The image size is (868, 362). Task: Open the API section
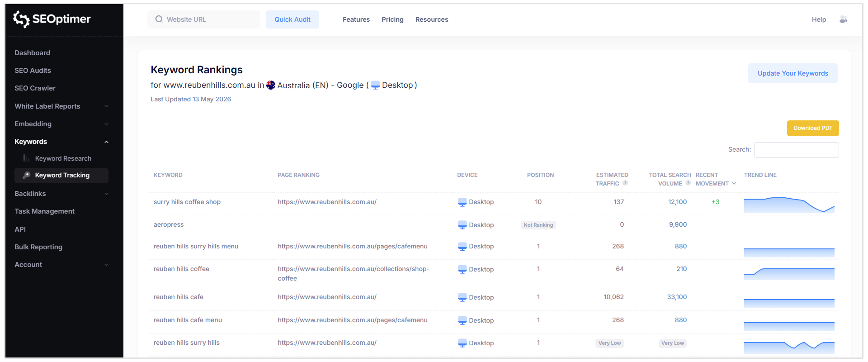tap(20, 229)
